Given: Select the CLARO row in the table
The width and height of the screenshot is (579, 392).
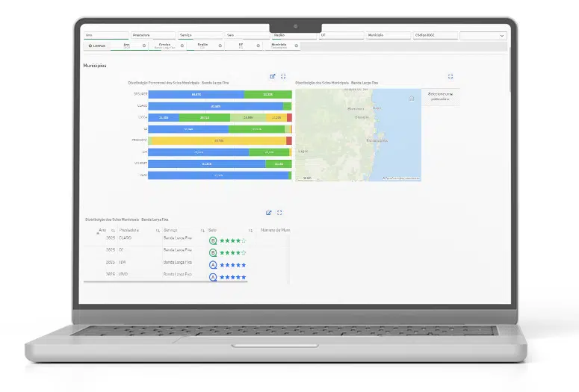Looking at the screenshot, I should click(131, 239).
